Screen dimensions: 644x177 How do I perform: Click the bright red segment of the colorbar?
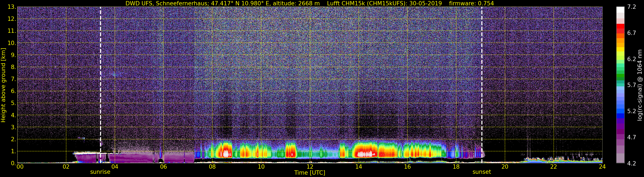coord(620,26)
